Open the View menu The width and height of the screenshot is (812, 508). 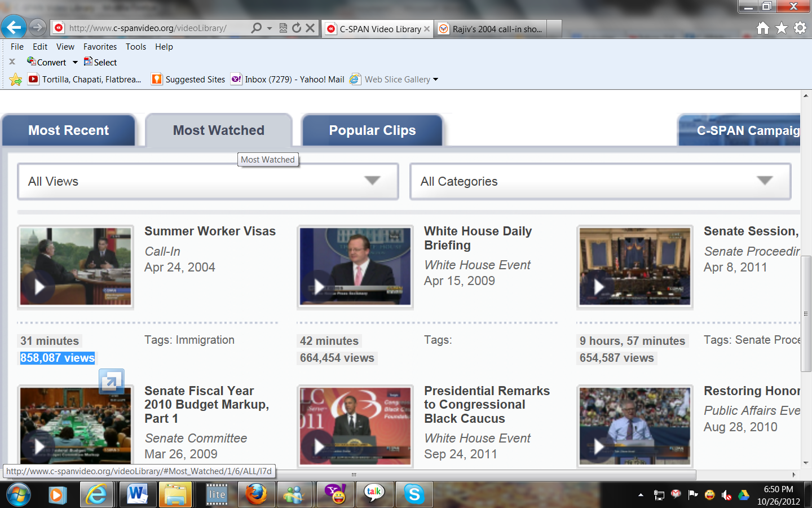65,47
